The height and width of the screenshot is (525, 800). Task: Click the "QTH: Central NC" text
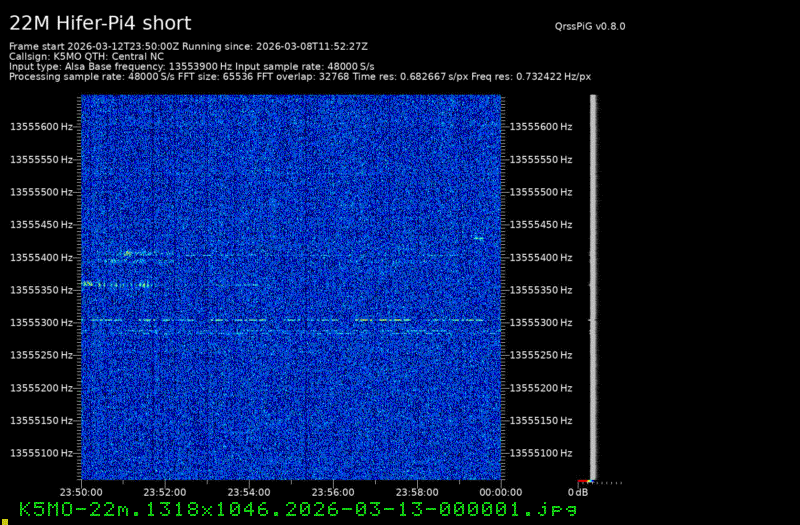pos(123,57)
